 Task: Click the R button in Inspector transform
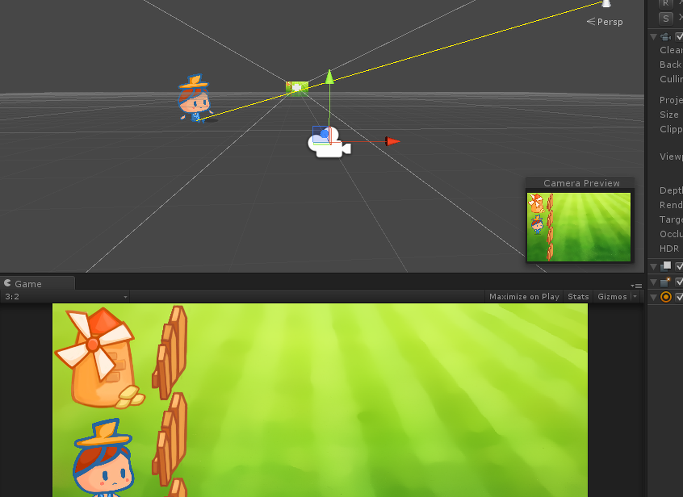[x=665, y=3]
